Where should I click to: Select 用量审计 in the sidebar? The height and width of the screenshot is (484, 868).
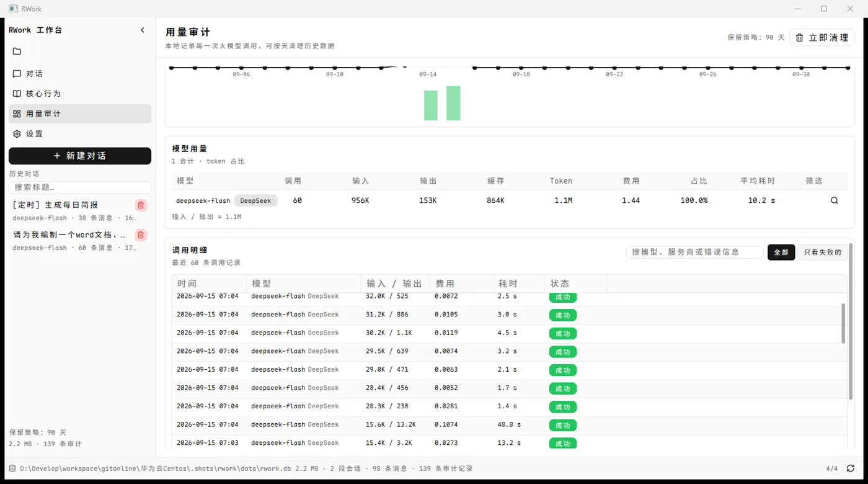tap(80, 114)
